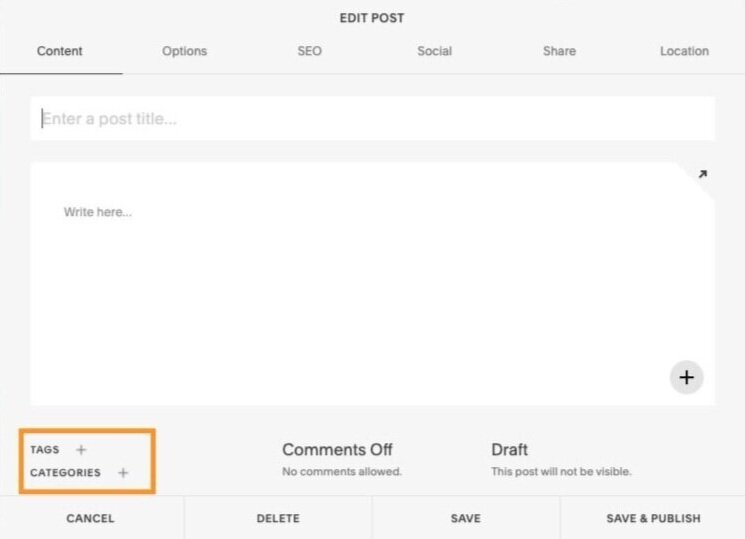
Task: Focus the post title field
Action: click(x=372, y=119)
